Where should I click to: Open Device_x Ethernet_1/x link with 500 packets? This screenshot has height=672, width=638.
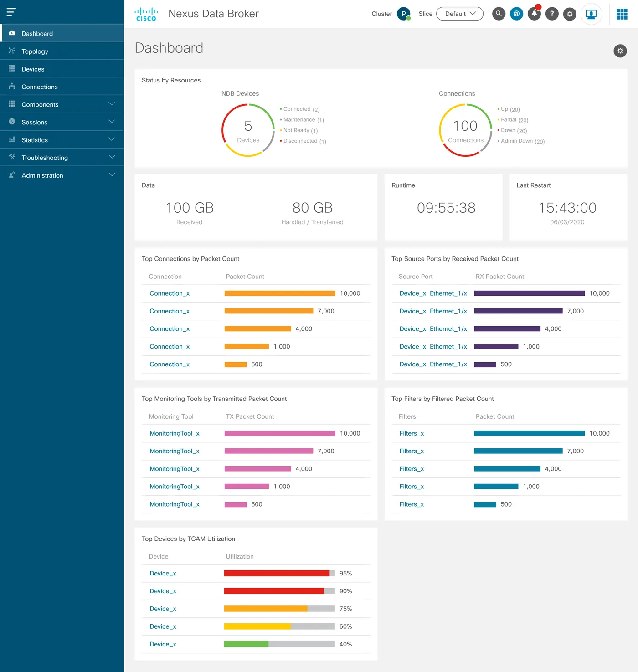tap(433, 364)
